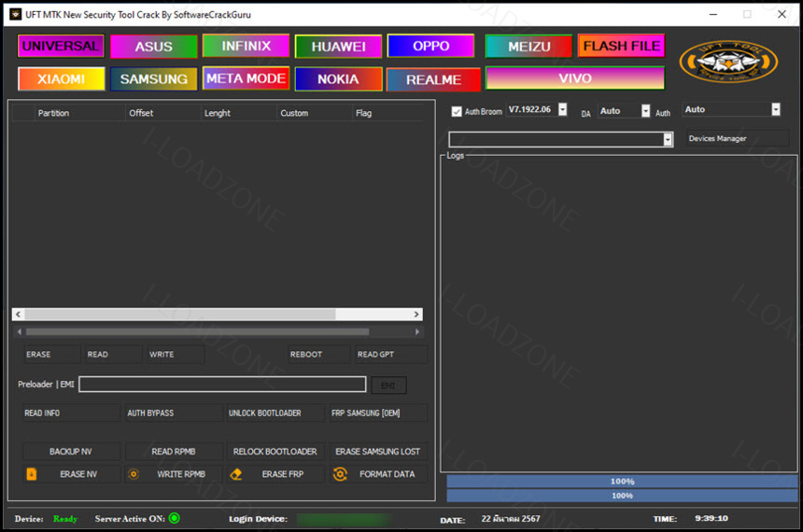Click the Write RPMB gear icon

[134, 474]
